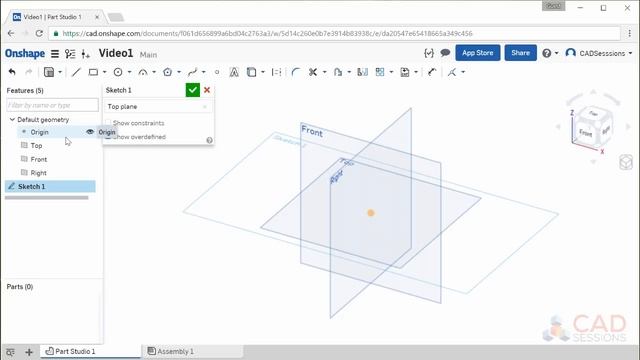Open the tab manager icon at bottom left
This screenshot has height=360, width=640.
click(10, 352)
